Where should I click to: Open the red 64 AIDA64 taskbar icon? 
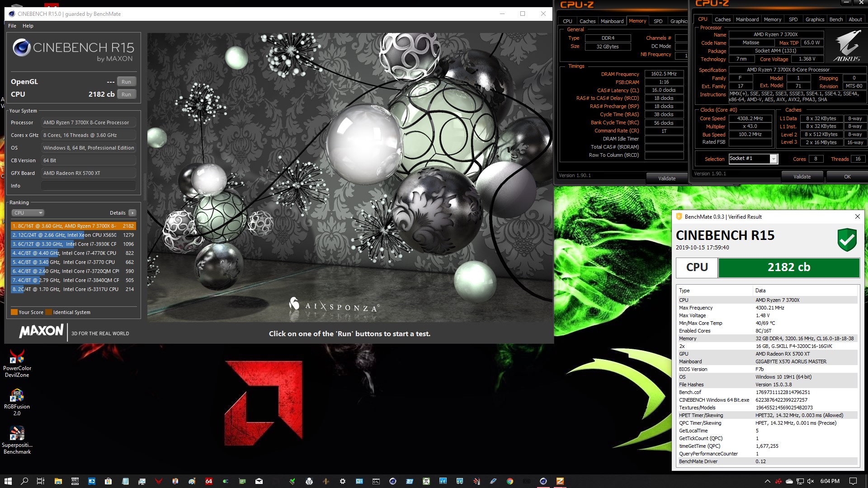coord(208,481)
